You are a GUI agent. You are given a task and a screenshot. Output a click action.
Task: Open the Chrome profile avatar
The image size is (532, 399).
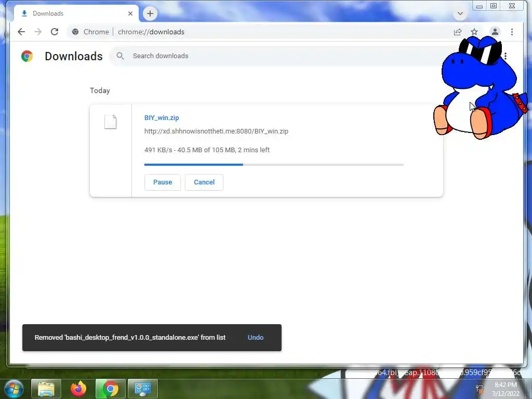[495, 32]
